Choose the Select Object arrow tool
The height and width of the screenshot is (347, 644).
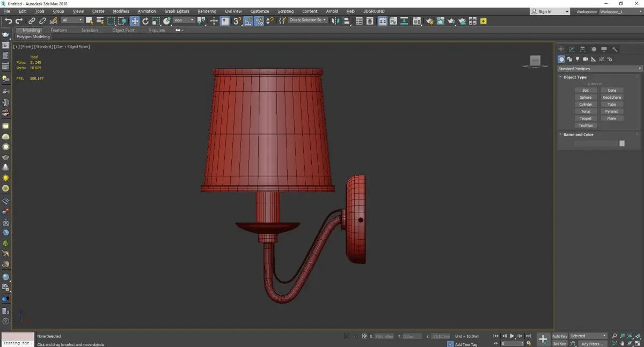(89, 21)
